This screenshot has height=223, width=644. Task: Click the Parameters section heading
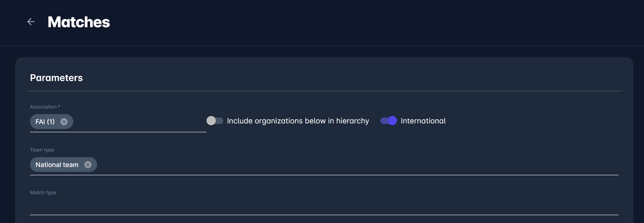pos(56,78)
